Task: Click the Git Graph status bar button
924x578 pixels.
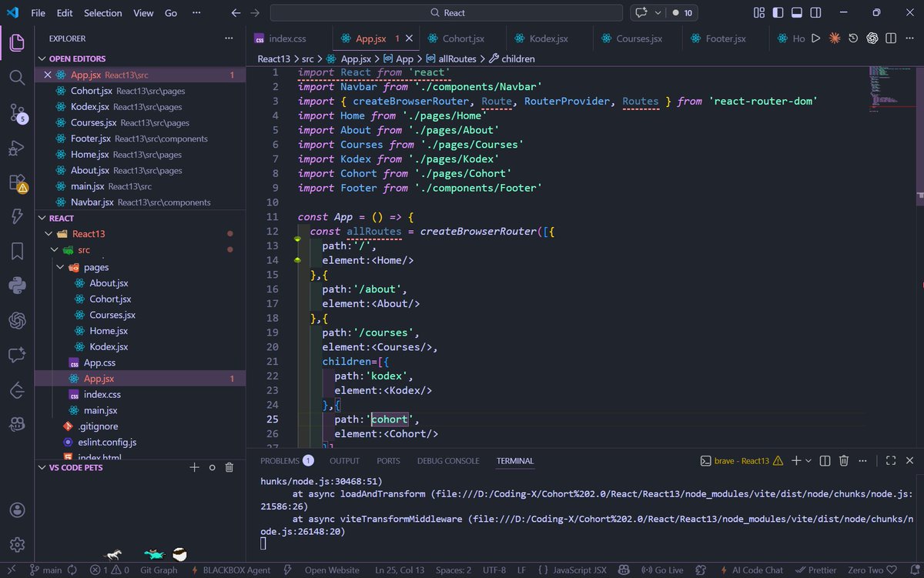Action: point(159,570)
